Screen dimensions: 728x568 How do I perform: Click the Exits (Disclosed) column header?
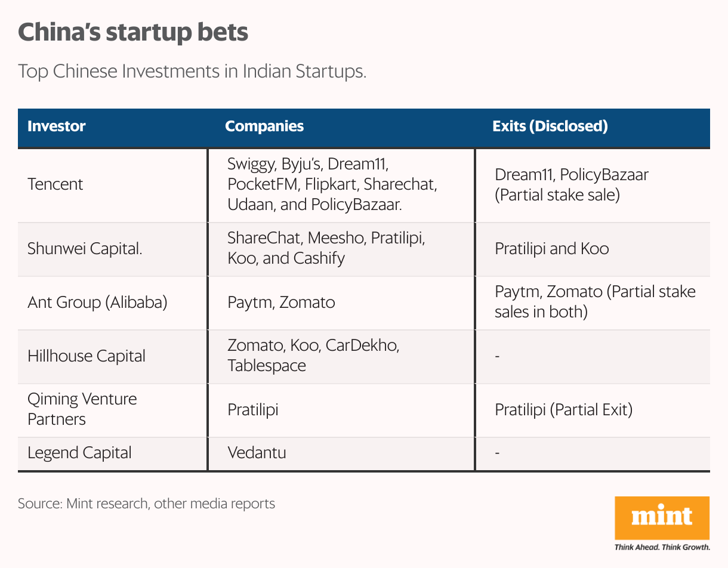pos(550,126)
